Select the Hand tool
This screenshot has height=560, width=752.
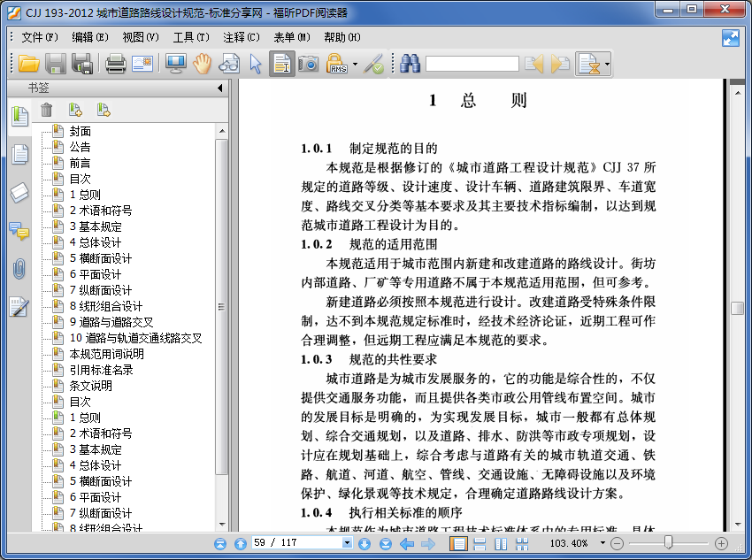pyautogui.click(x=203, y=64)
